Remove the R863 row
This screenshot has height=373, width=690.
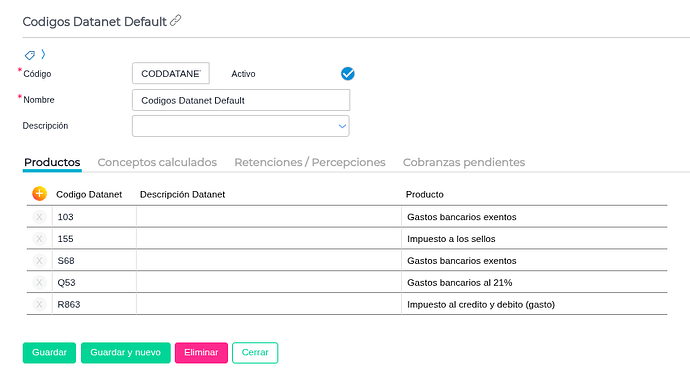(x=39, y=304)
